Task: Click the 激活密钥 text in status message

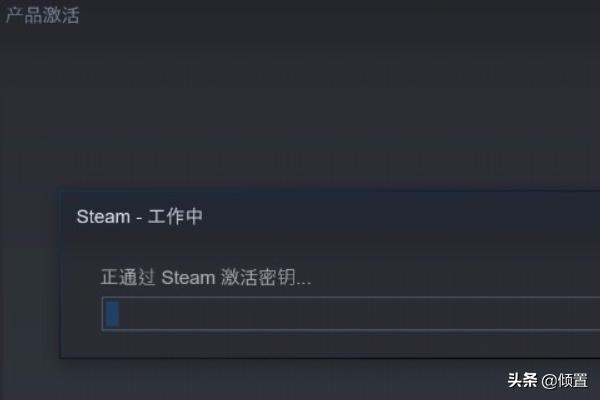Action: pos(258,277)
